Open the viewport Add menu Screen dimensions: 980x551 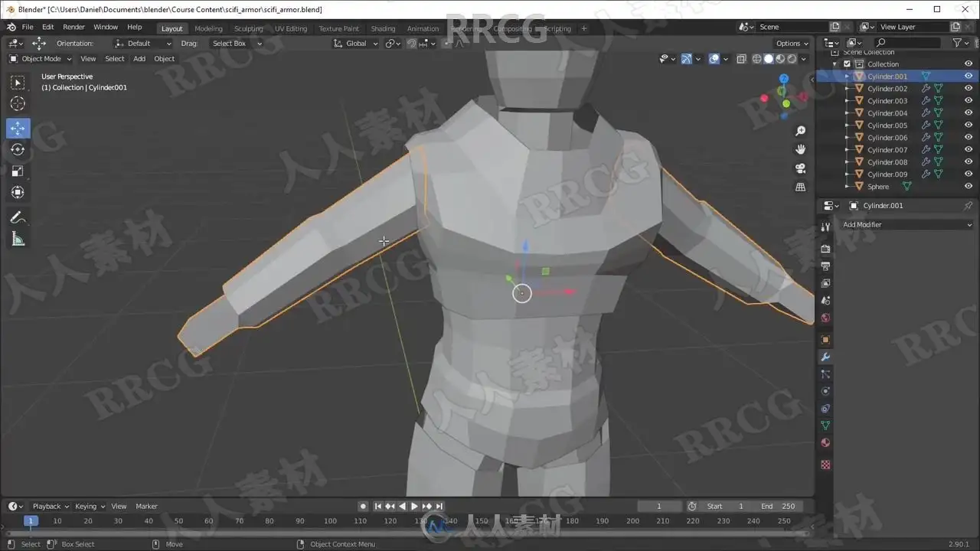coord(139,59)
